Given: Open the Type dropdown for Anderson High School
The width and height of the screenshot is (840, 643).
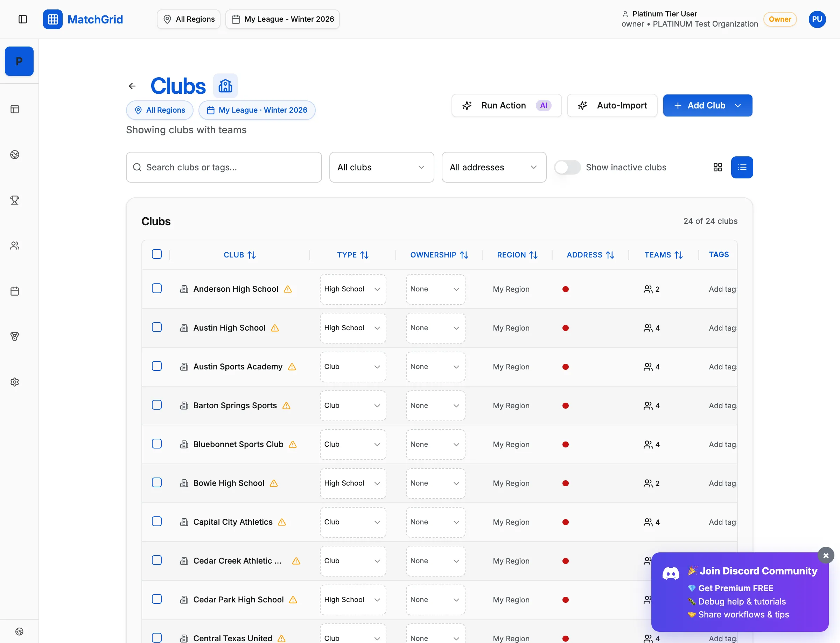Looking at the screenshot, I should [352, 289].
